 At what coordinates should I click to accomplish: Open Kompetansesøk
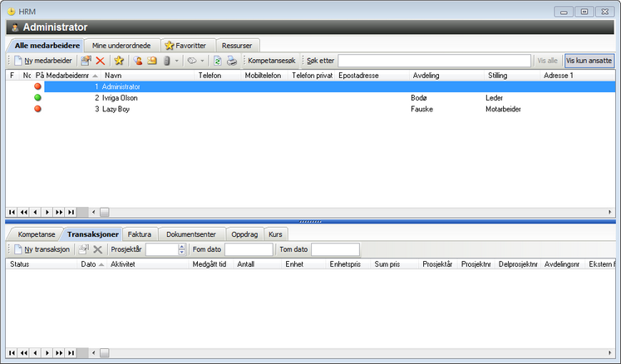click(x=272, y=61)
